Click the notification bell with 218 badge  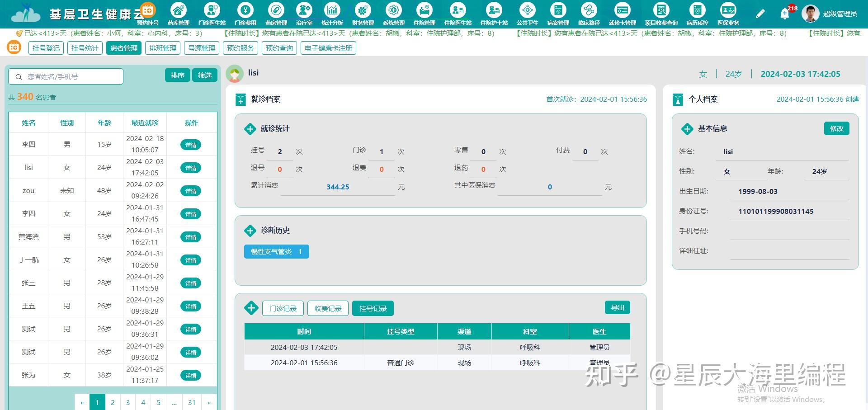(x=785, y=13)
